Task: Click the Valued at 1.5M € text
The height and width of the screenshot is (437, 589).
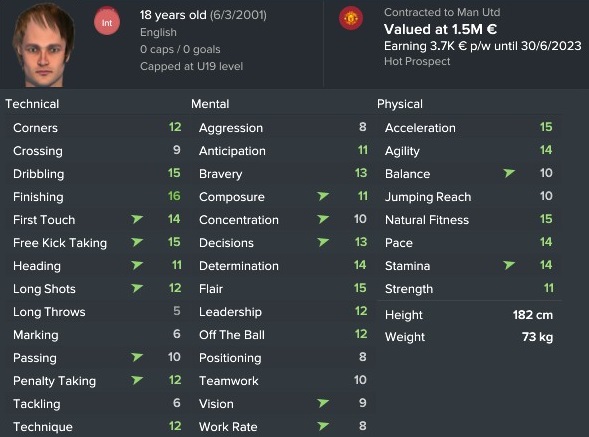Action: click(440, 29)
